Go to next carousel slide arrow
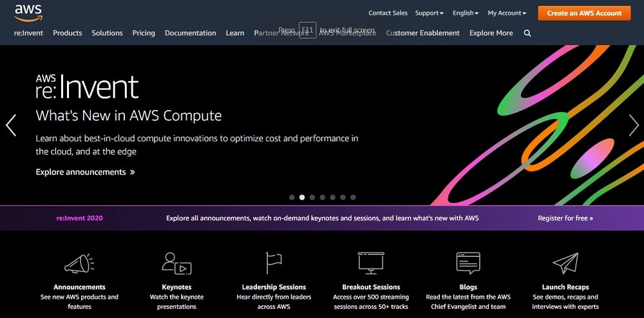644x318 pixels. pyautogui.click(x=634, y=125)
